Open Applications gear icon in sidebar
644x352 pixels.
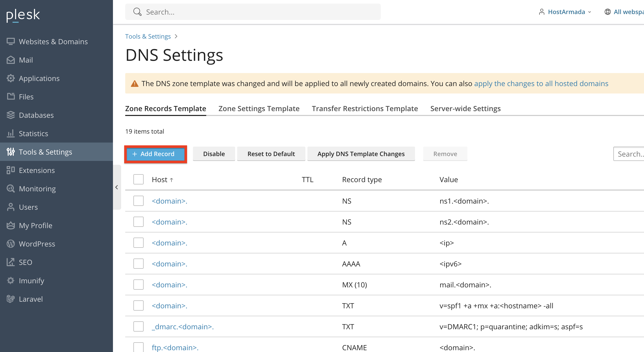[10, 78]
